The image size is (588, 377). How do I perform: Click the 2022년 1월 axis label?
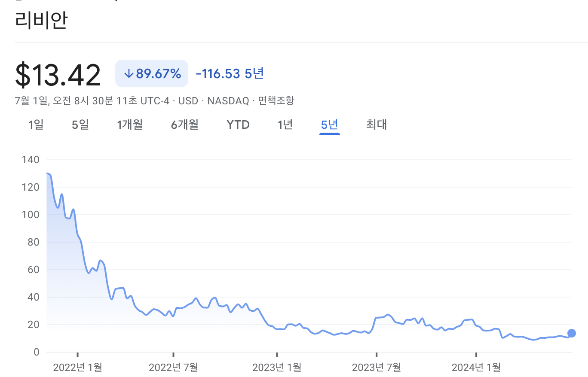point(77,367)
